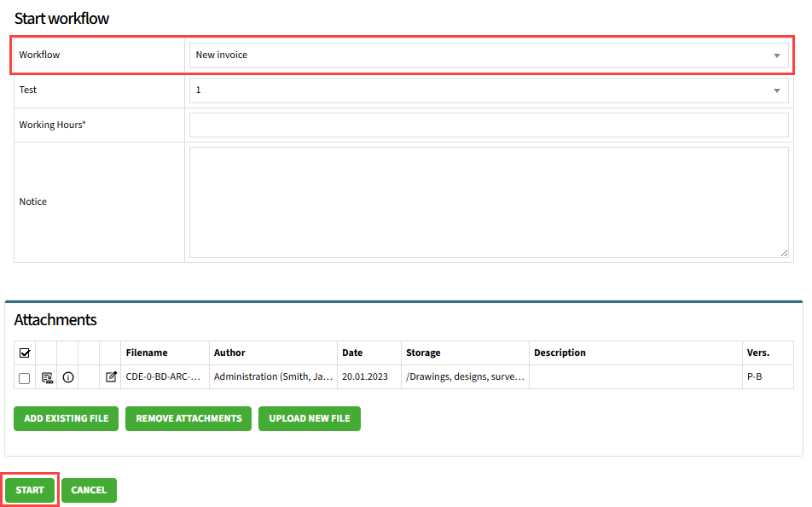Open the info icon for the attachment
This screenshot has height=507, width=812.
pos(68,377)
